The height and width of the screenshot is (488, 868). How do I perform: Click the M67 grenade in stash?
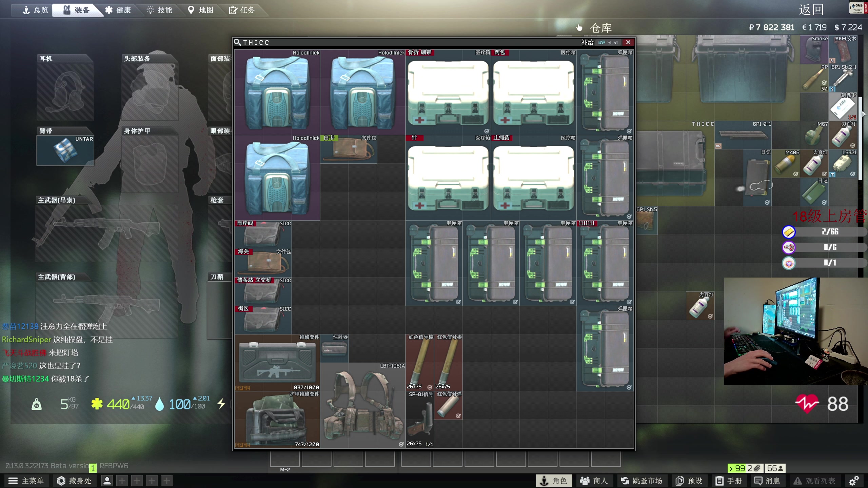point(814,135)
